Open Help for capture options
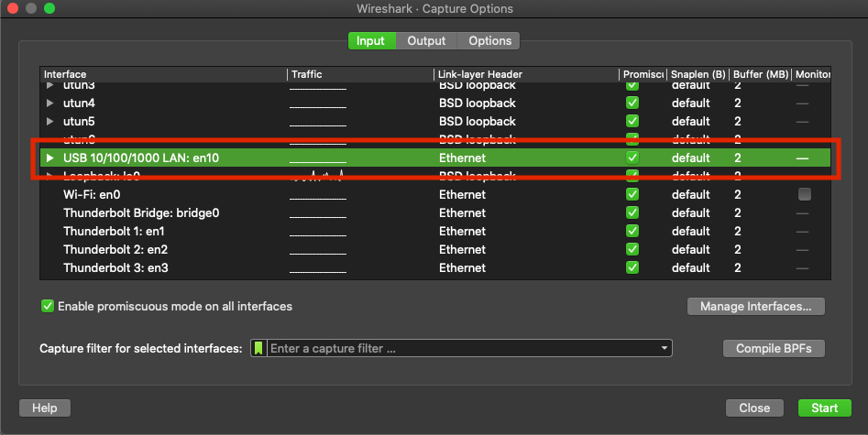The image size is (868, 435). (44, 408)
